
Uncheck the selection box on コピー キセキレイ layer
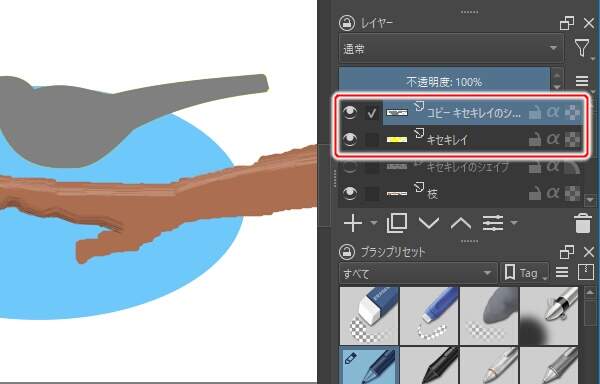click(371, 113)
